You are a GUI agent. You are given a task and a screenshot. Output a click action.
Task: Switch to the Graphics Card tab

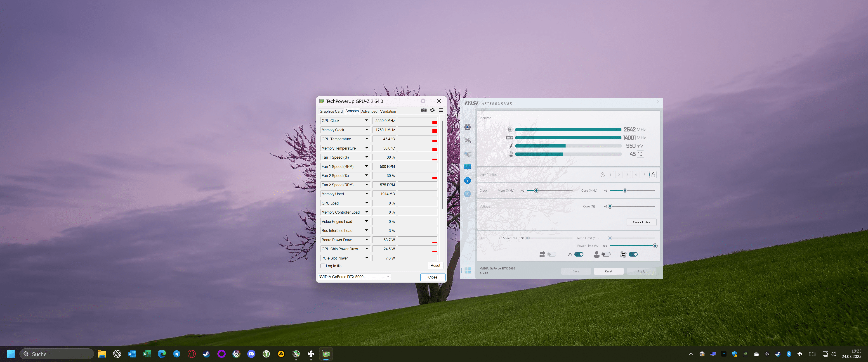coord(331,111)
